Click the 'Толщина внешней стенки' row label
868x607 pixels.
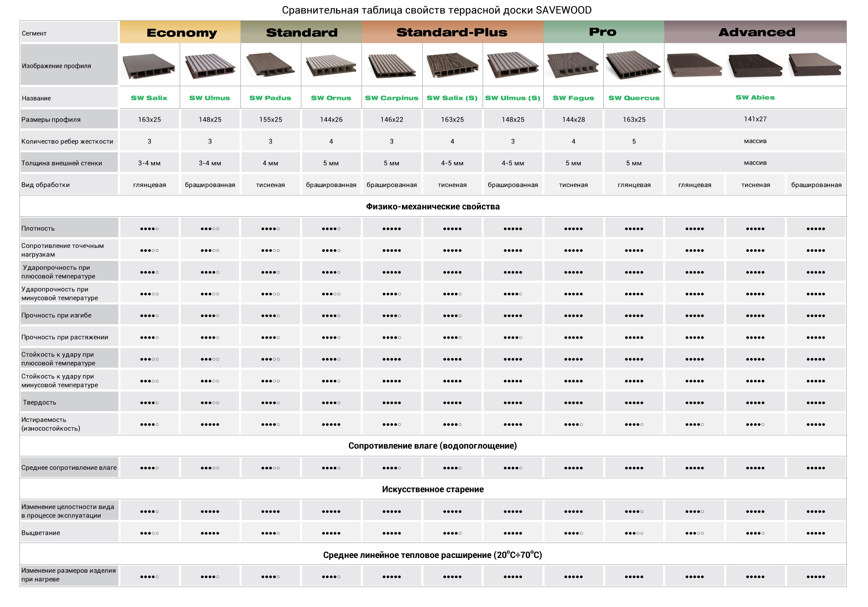click(62, 163)
